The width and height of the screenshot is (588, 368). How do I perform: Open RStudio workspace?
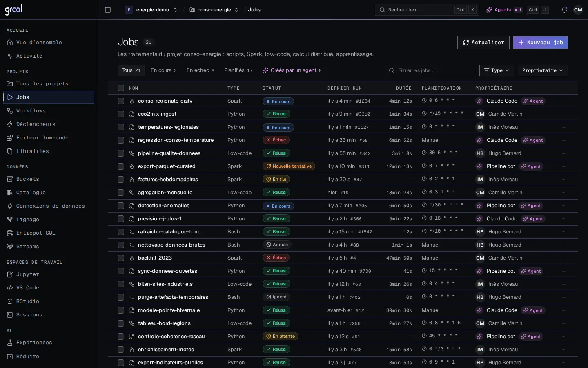point(49,301)
